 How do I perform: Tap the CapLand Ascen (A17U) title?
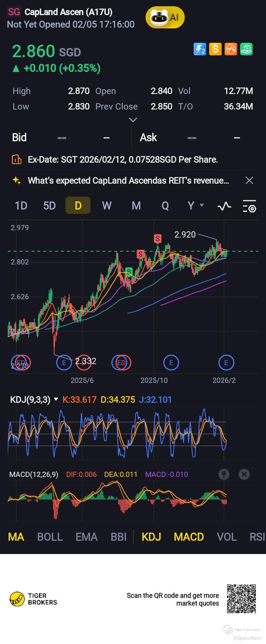(68, 12)
